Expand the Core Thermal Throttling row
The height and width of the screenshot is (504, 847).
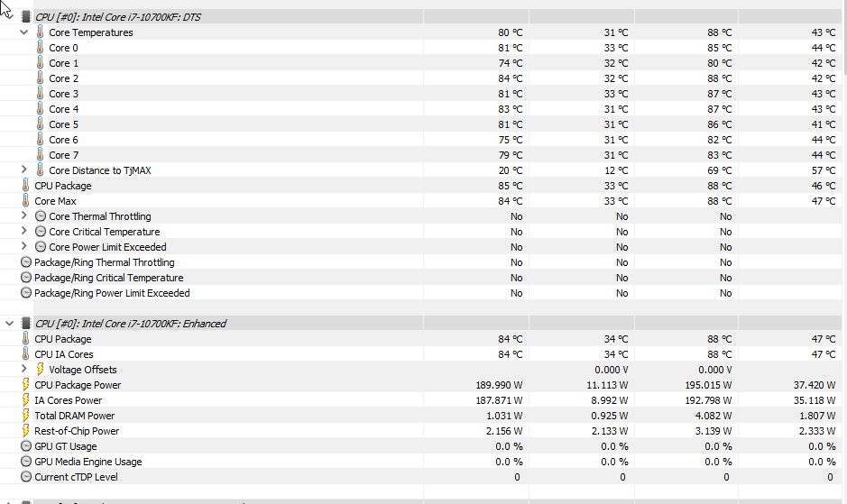tap(23, 215)
